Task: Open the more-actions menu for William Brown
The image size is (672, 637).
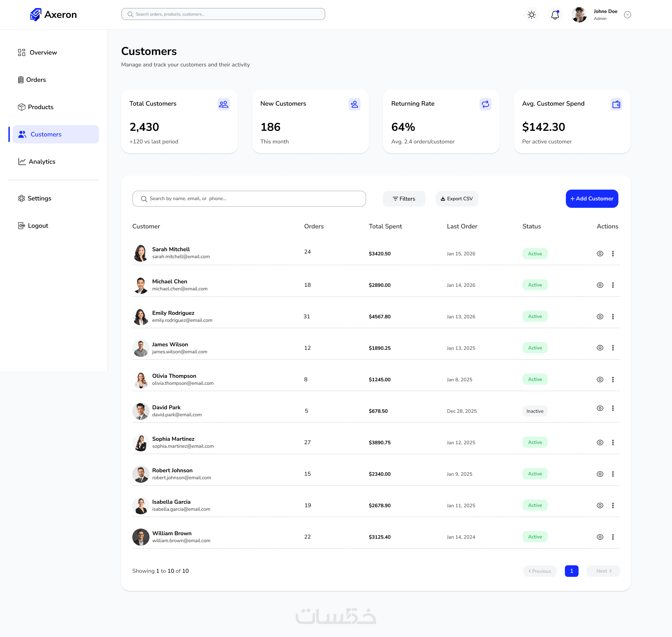Action: pyautogui.click(x=613, y=537)
